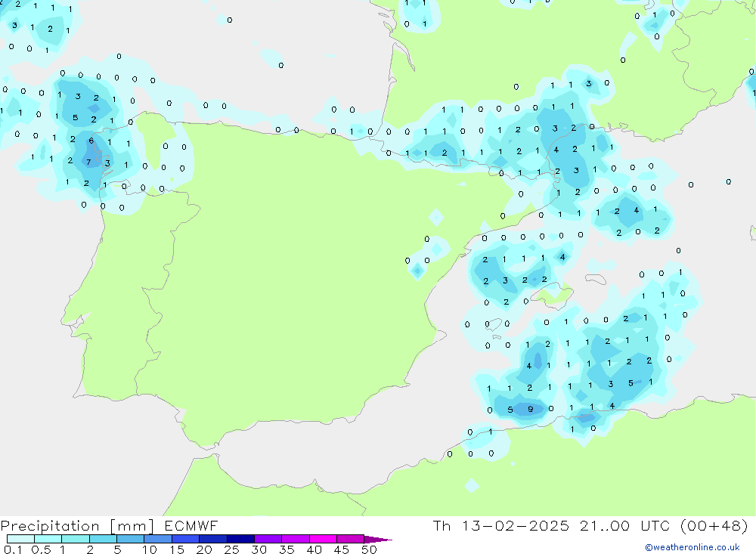Click the '15' legend scale label
The image size is (756, 554).
177,549
